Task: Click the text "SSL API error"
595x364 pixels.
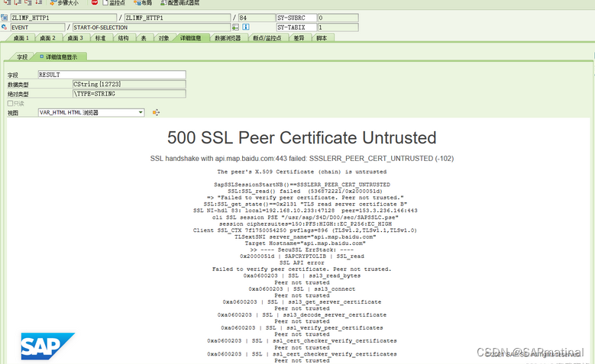Action: (x=302, y=263)
